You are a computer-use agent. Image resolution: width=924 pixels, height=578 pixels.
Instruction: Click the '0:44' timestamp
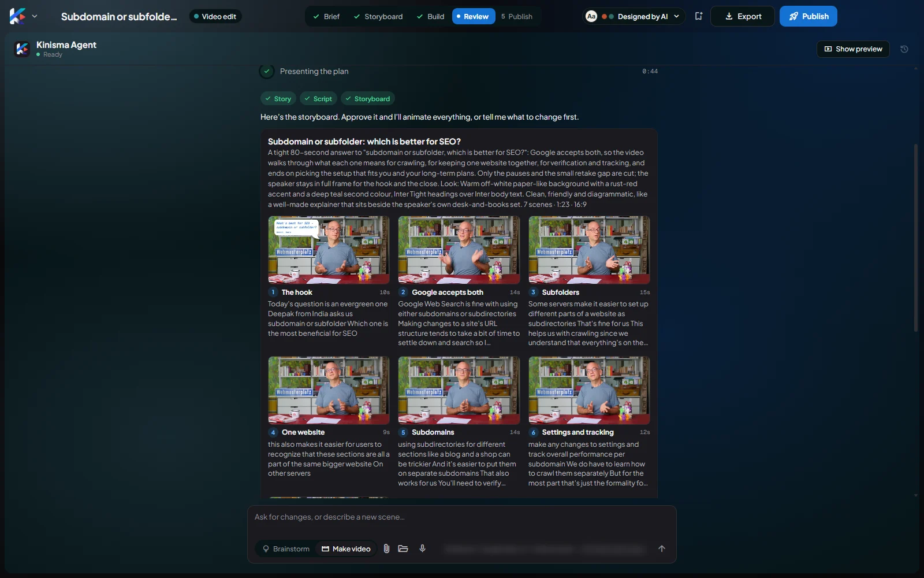pos(650,72)
